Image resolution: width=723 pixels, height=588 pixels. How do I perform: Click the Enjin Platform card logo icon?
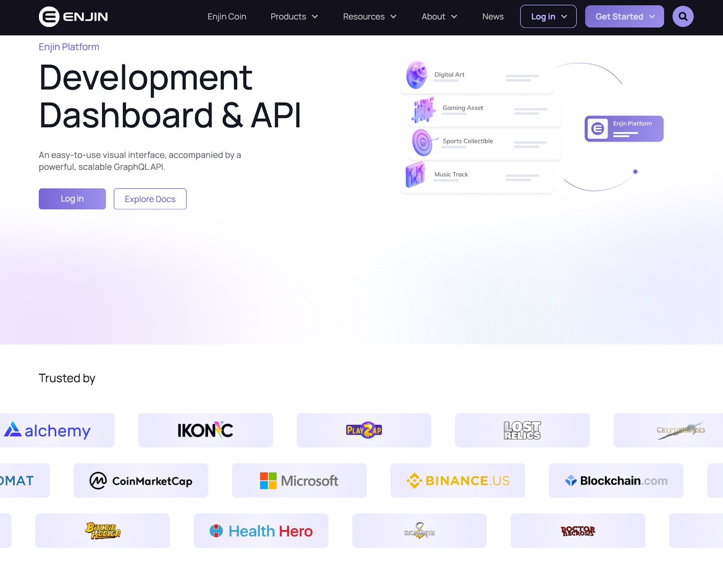[597, 129]
